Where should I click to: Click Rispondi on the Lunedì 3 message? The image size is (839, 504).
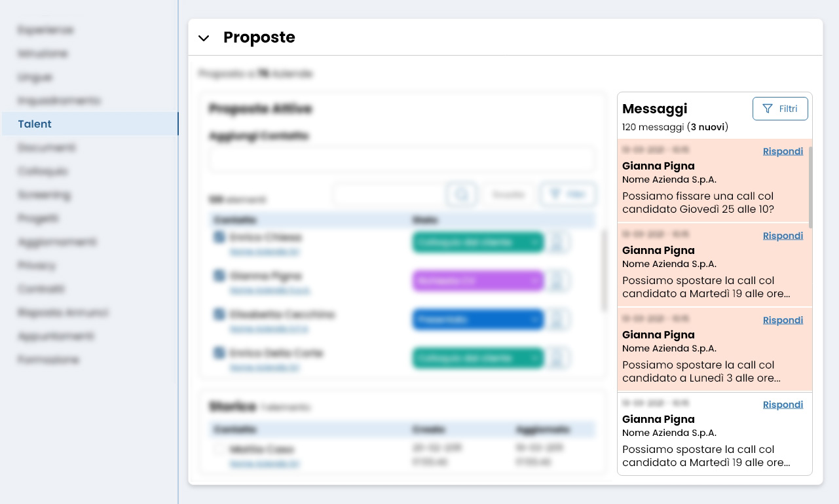[783, 320]
